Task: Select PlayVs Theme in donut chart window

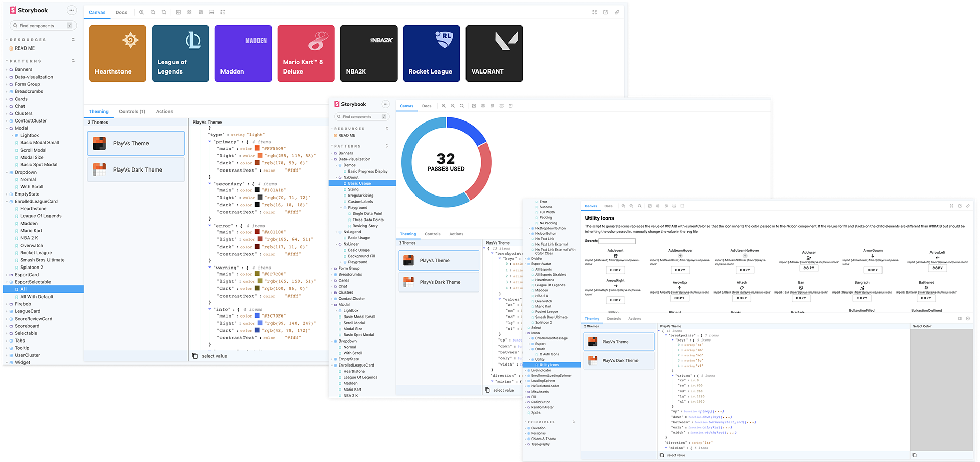Action: [438, 260]
